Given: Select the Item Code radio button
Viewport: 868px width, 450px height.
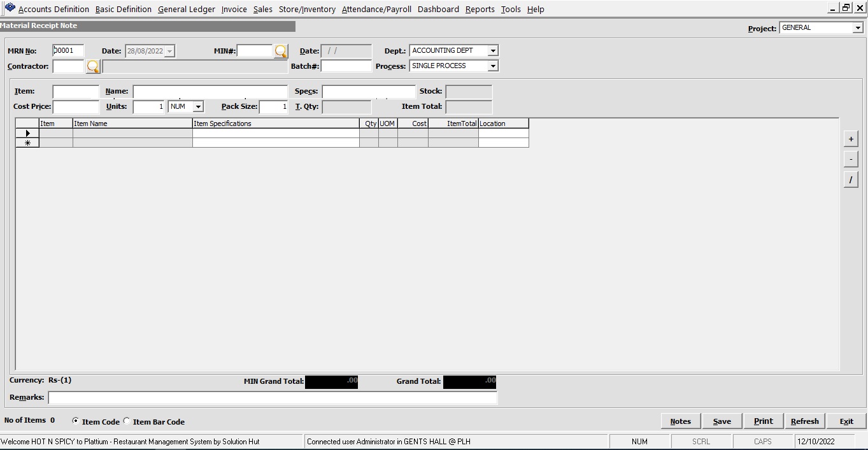Looking at the screenshot, I should (x=76, y=421).
